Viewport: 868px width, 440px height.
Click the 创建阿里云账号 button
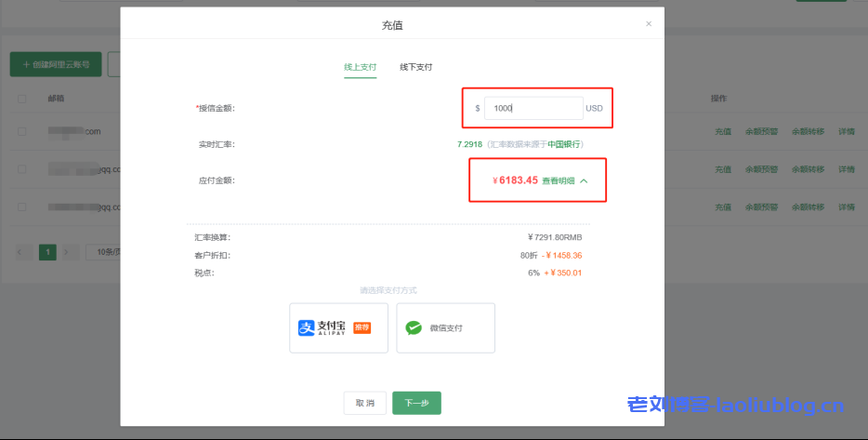tap(56, 64)
